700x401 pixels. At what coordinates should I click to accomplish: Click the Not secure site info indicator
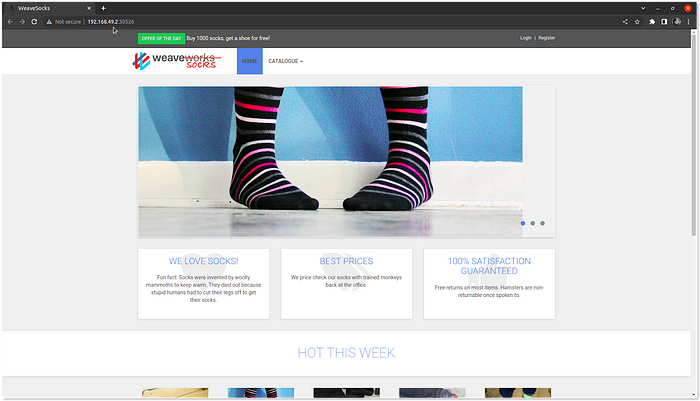63,21
